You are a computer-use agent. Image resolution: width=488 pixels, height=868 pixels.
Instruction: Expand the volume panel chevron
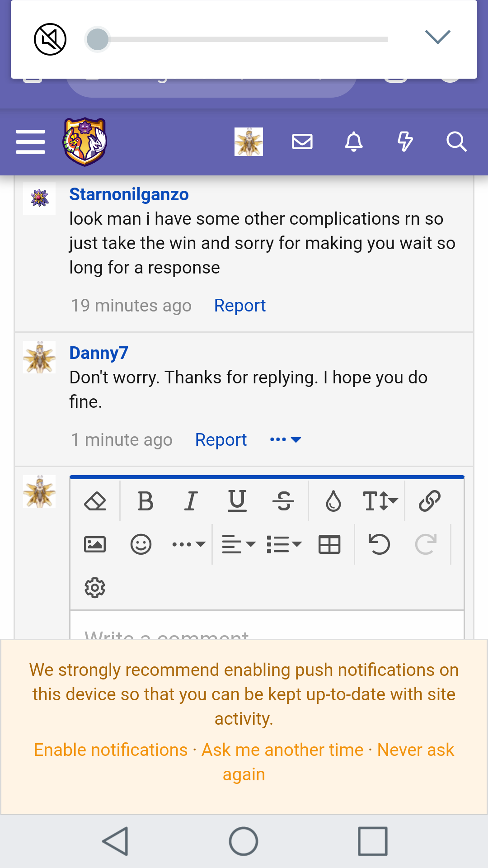tap(437, 37)
